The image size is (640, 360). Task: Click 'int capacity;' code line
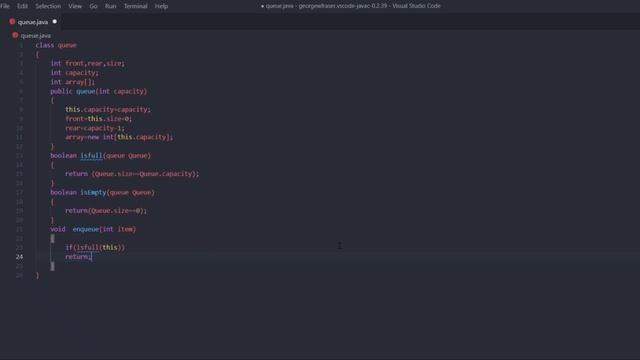pyautogui.click(x=74, y=73)
